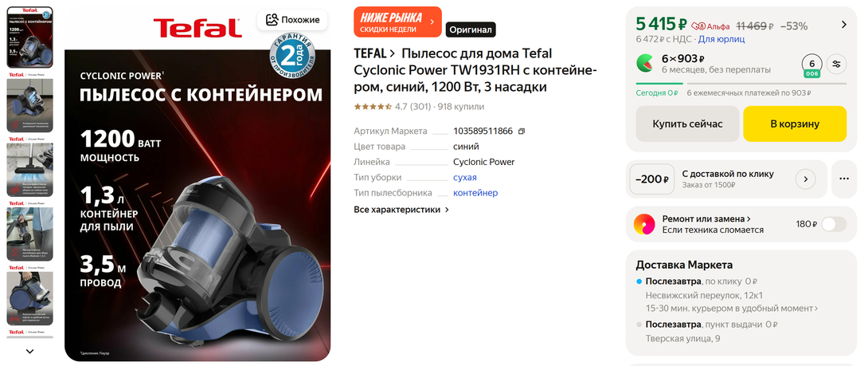The height and width of the screenshot is (366, 868).
Task: Click the Ремонт или замена service icon
Action: (x=644, y=225)
